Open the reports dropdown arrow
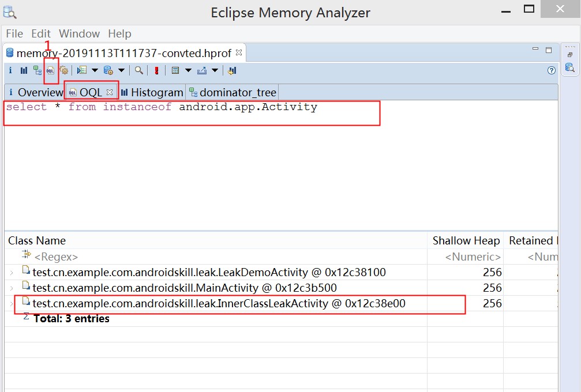This screenshot has height=392, width=581. (95, 70)
